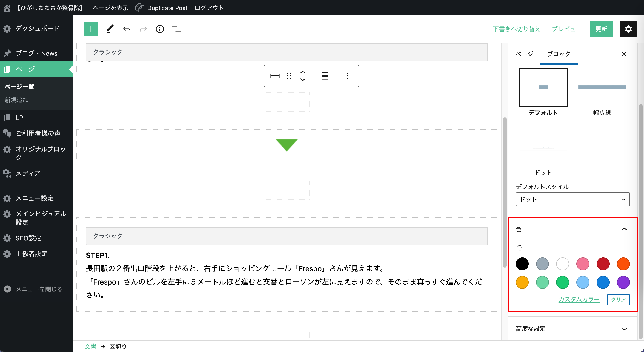This screenshot has height=352, width=644.
Task: Click the separator block type icon
Action: click(x=275, y=76)
